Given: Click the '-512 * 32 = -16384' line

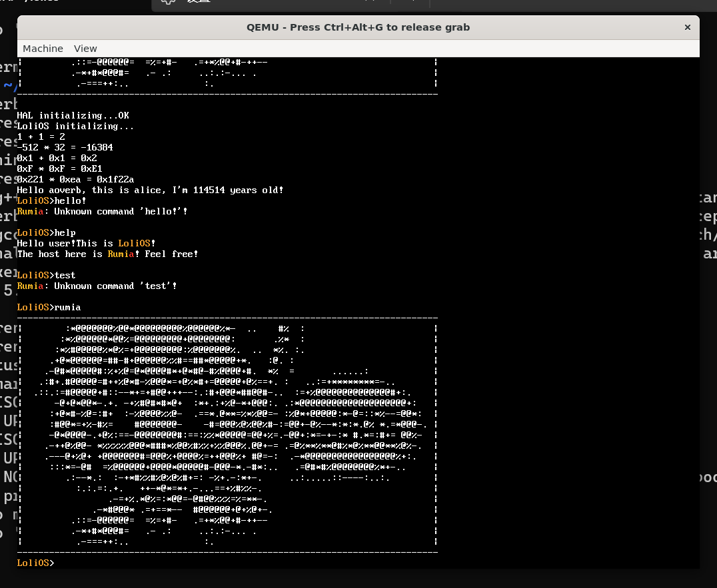Looking at the screenshot, I should click(x=65, y=148).
